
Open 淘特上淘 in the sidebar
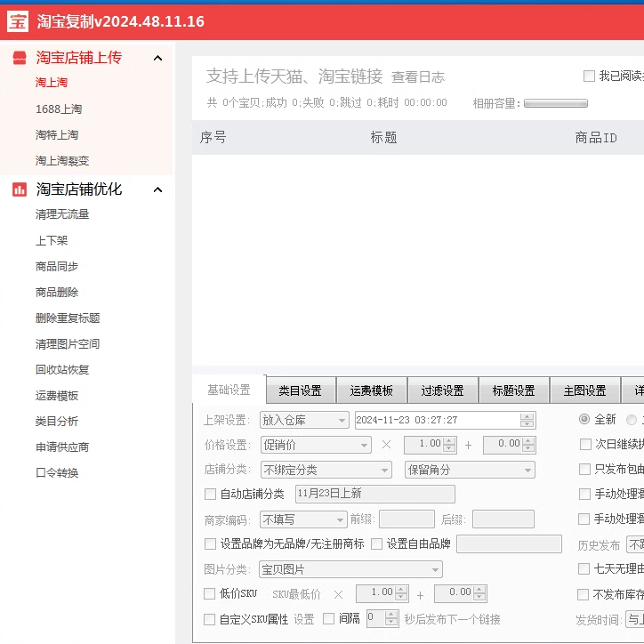[x=57, y=134]
